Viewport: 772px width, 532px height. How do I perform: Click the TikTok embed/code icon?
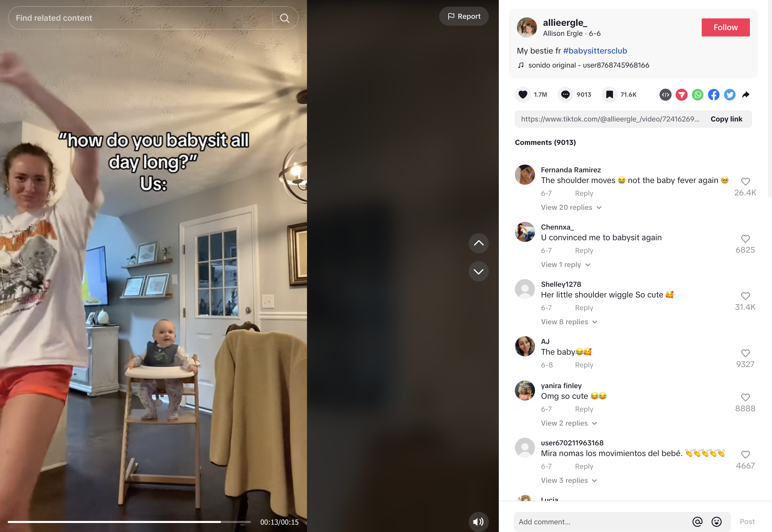point(665,94)
